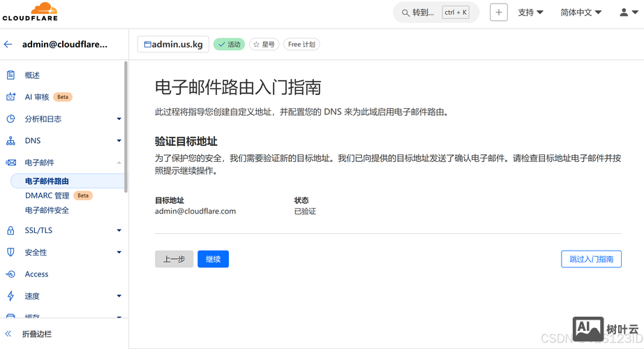Screen dimensions: 644x349
Task: Click the Access icon in sidebar
Action: (x=10, y=274)
